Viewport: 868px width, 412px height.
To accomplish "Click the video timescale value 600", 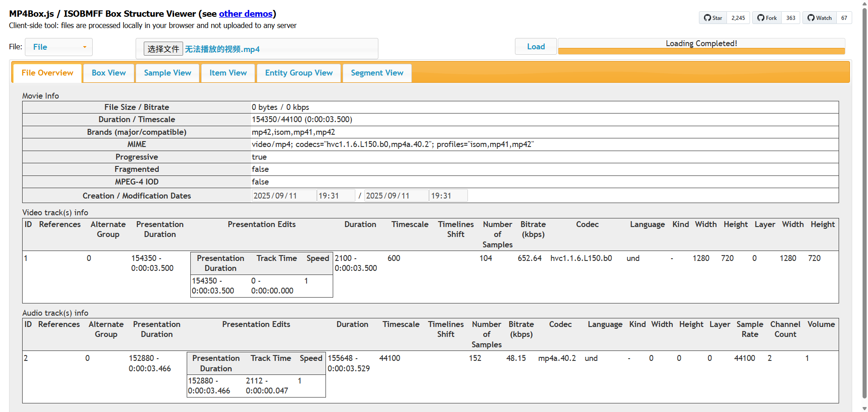I will tap(394, 258).
